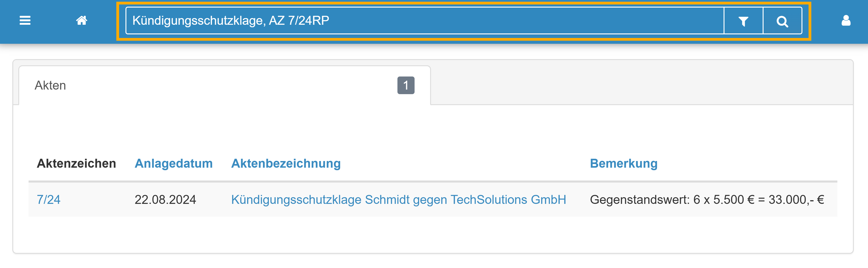Screen dimensions: 868x268
Task: Sort results by Anlagedatum
Action: pos(173,163)
